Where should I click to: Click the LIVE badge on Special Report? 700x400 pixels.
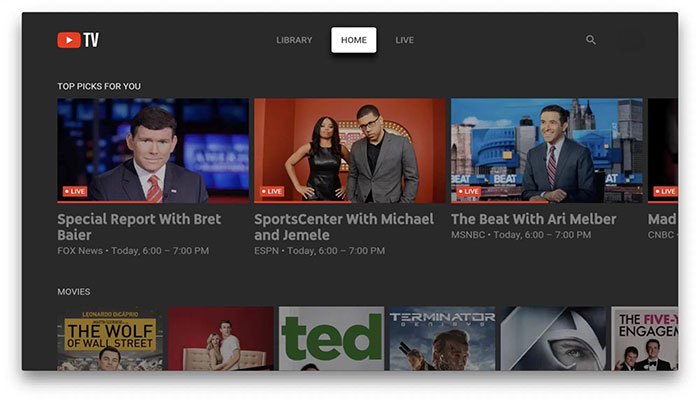coord(75,192)
